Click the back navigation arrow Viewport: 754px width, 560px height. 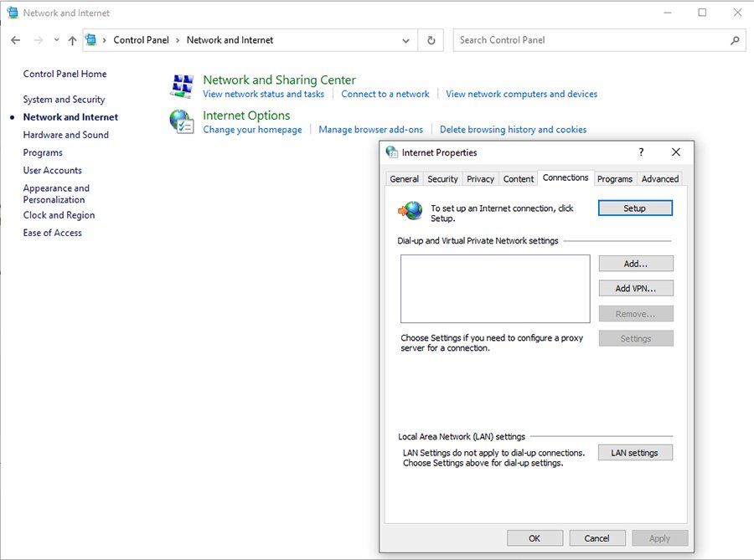coord(14,39)
